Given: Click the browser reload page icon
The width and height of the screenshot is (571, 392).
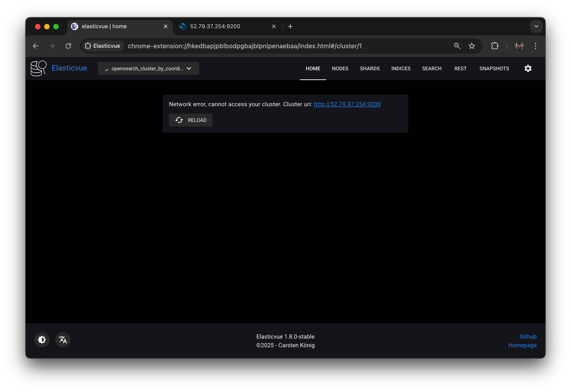Looking at the screenshot, I should click(68, 46).
